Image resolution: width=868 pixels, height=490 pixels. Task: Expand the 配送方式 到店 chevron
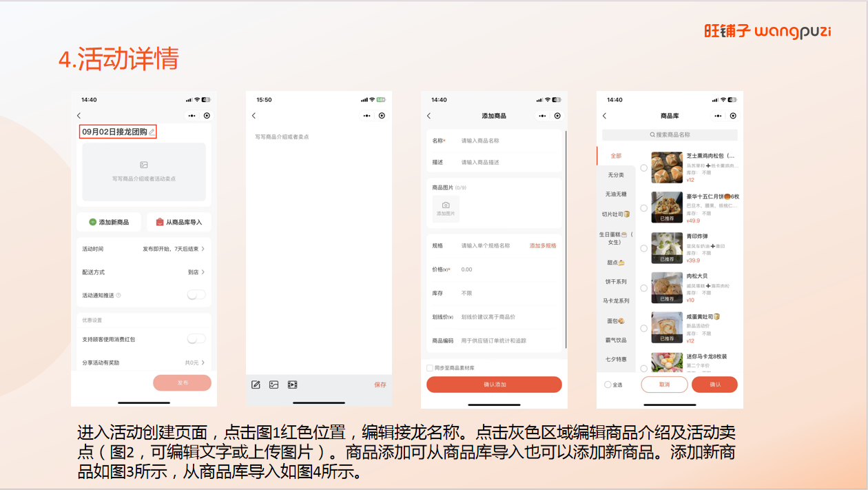[x=203, y=272]
